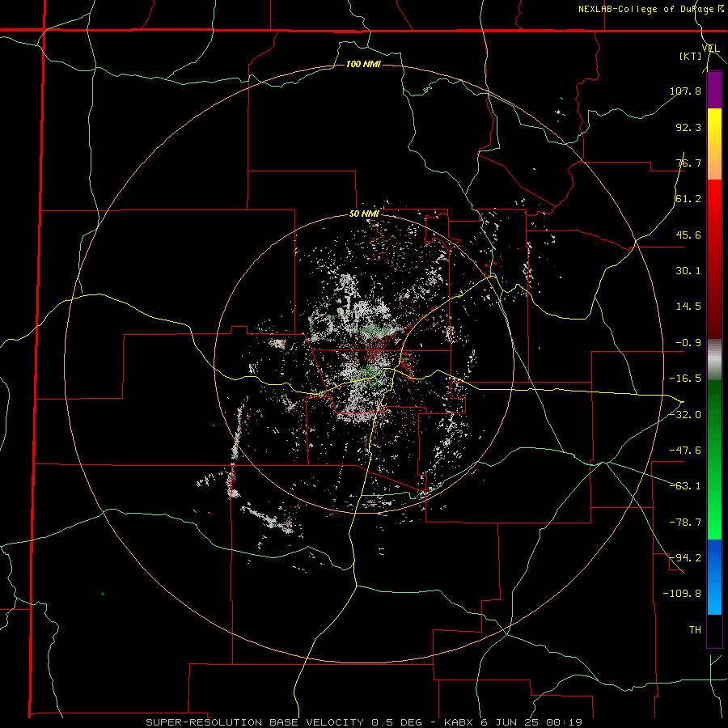Select the -78.7 value on the velocity scale

click(x=685, y=523)
